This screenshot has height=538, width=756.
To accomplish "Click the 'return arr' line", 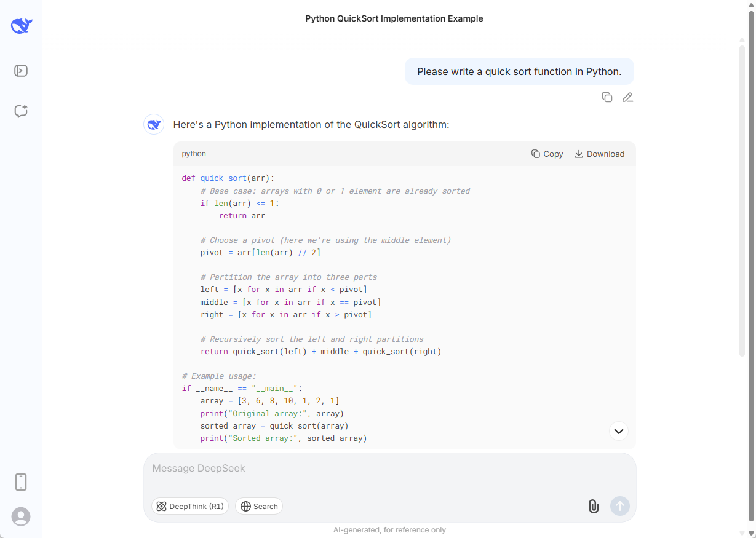I will pyautogui.click(x=242, y=216).
